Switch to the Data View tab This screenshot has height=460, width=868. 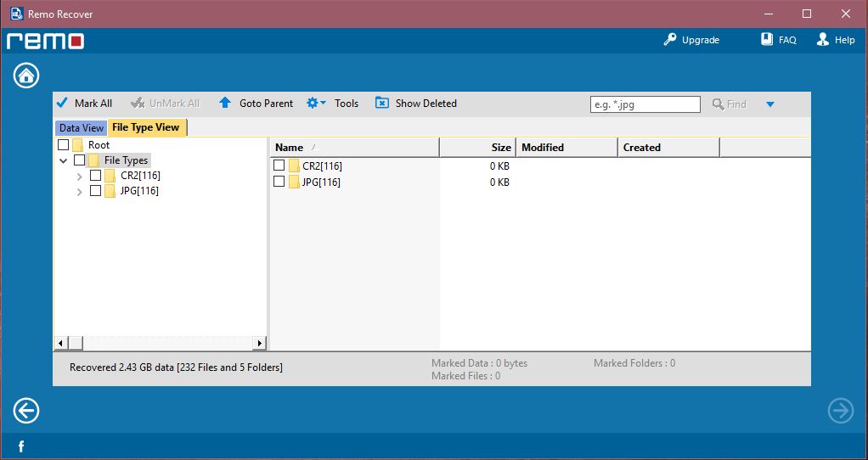[82, 128]
